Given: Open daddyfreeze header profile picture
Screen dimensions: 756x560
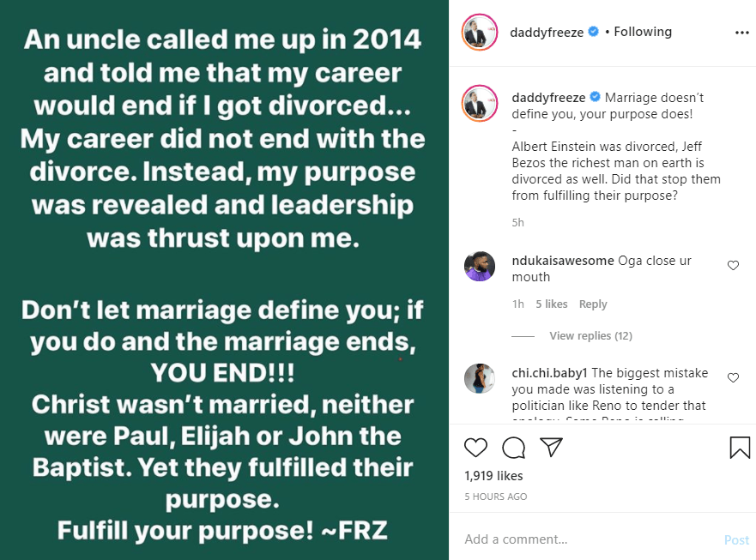Looking at the screenshot, I should coord(481,33).
